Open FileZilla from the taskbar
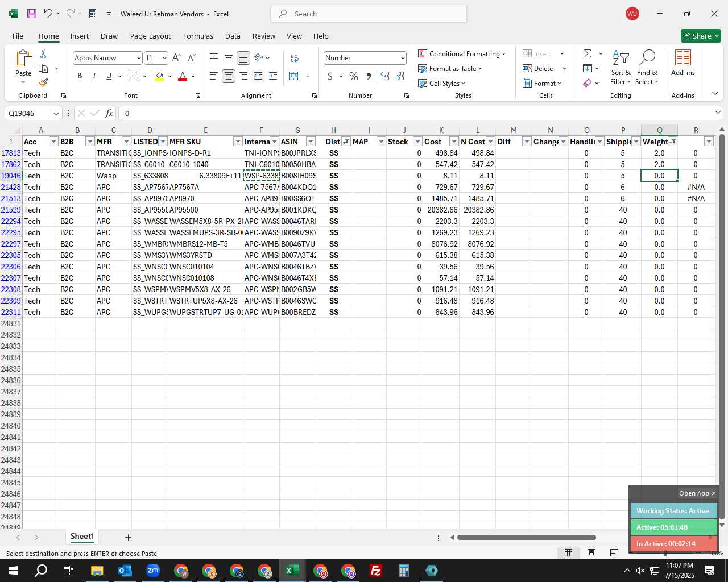This screenshot has width=728, height=582. point(375,571)
